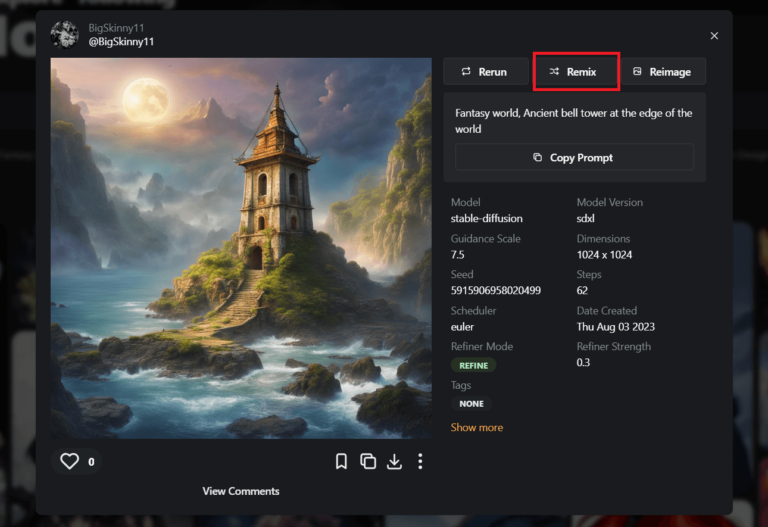Screen dimensions: 768x527
Task: Open the @BigSkinny11 handle link
Action: 121,42
